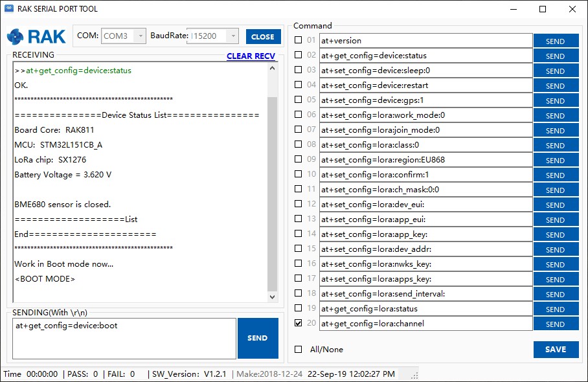Open the BaudRate dropdown
Image resolution: width=588 pixels, height=382 pixels.
pyautogui.click(x=232, y=36)
